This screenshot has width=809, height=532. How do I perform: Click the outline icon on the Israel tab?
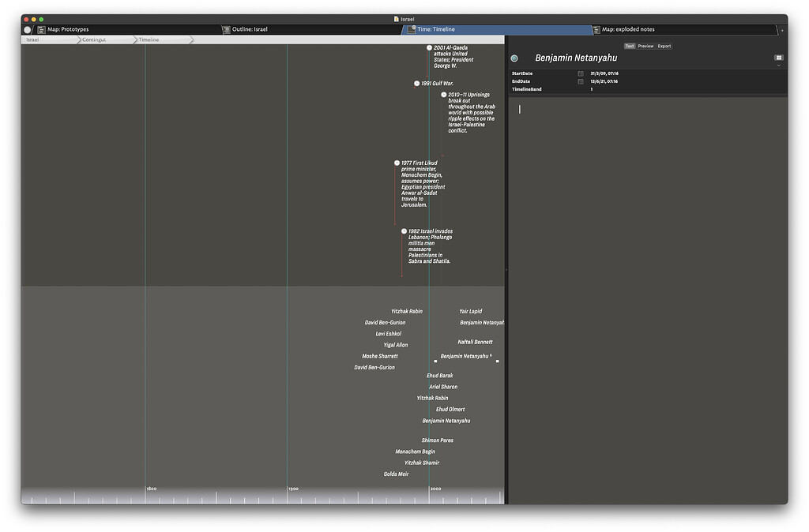pos(225,28)
